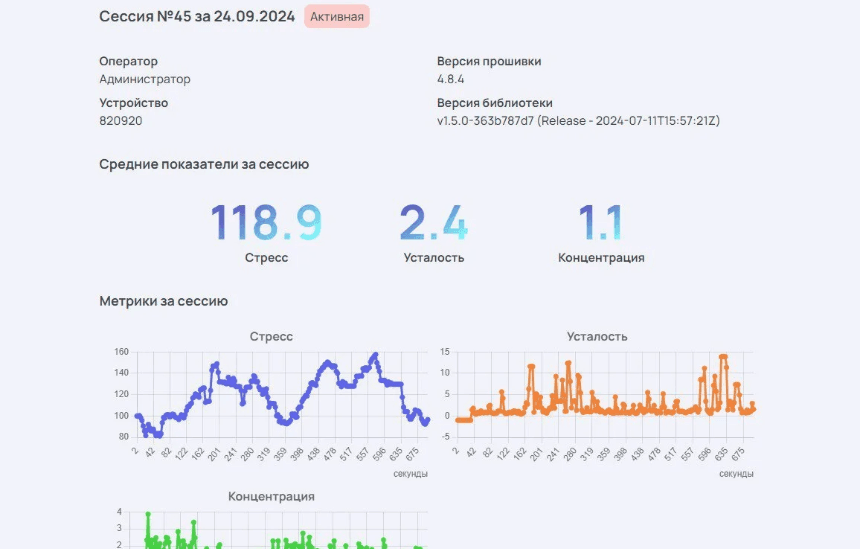Image resolution: width=861 pixels, height=550 pixels.
Task: Click the "секунды" label under the fatigue chart
Action: click(x=736, y=474)
